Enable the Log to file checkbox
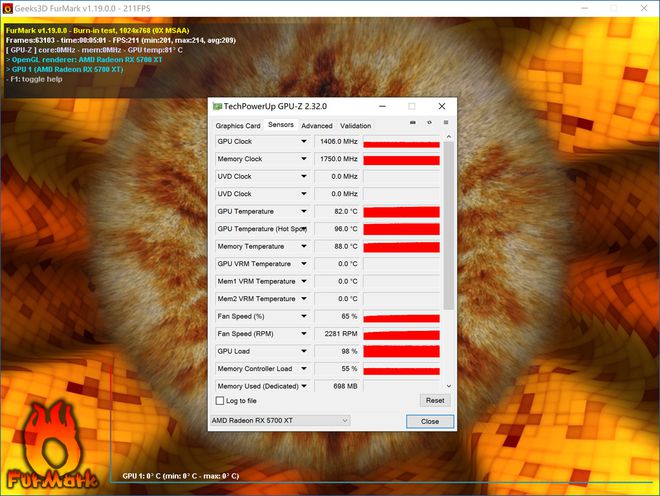 point(220,400)
